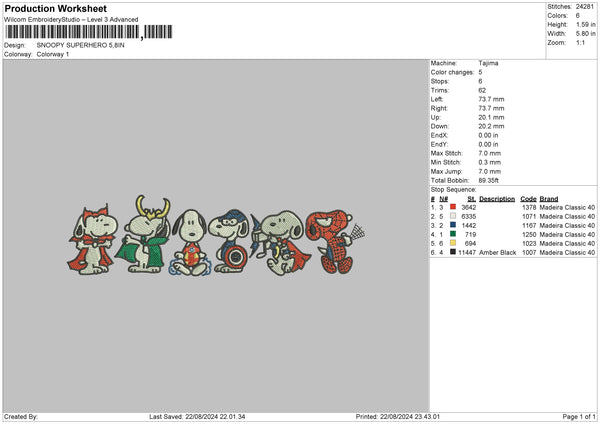Screen dimensions: 600x424
Task: Click the 'Production Worksheet' title
Action: (55, 8)
